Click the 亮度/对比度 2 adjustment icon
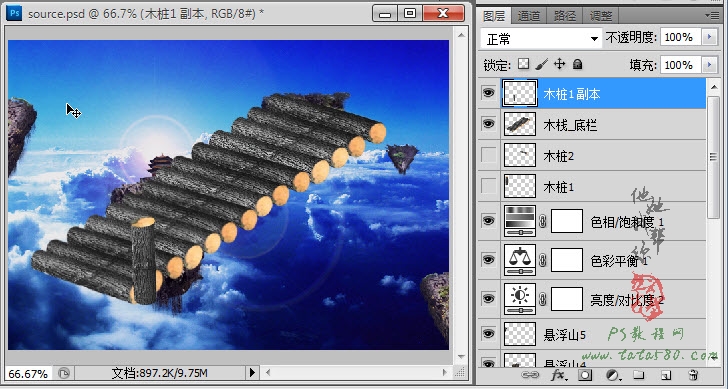 (x=520, y=299)
